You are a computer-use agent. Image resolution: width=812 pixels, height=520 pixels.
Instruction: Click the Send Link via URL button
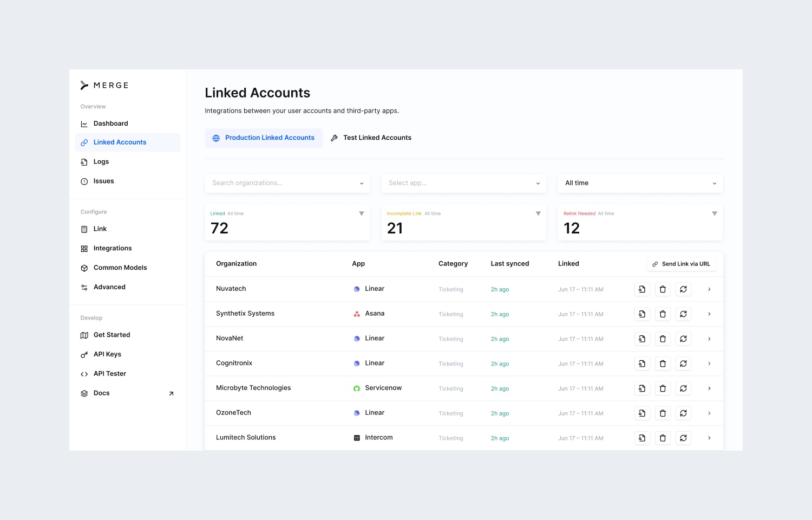point(681,264)
